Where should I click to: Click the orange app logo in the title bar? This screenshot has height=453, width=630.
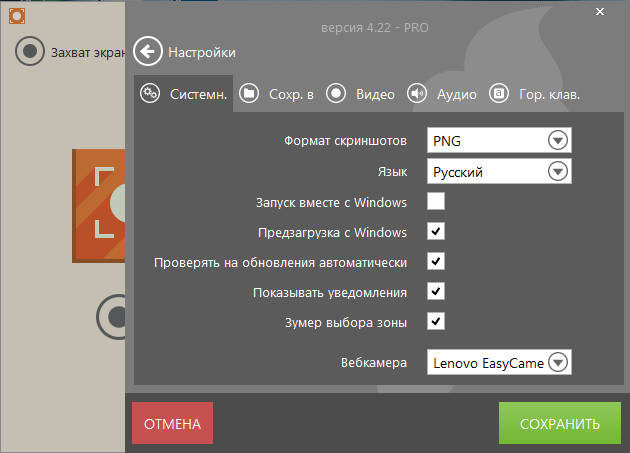(x=17, y=16)
